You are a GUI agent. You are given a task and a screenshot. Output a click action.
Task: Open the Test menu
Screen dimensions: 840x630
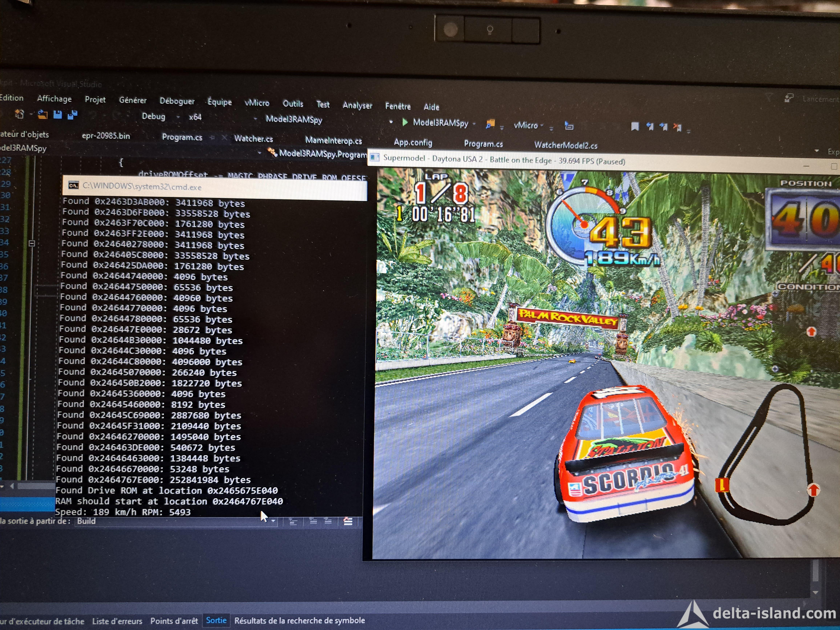coord(323,104)
